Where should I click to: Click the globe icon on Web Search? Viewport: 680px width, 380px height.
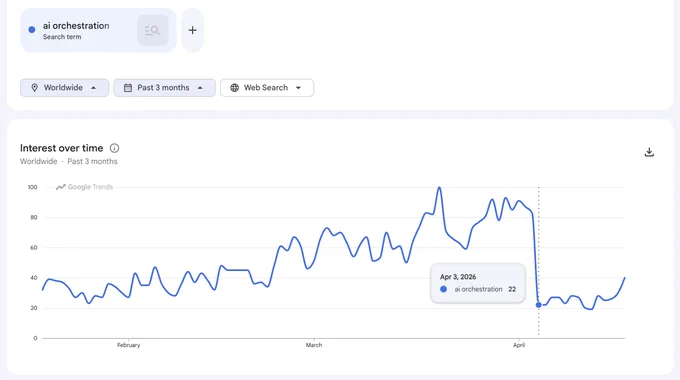[235, 88]
